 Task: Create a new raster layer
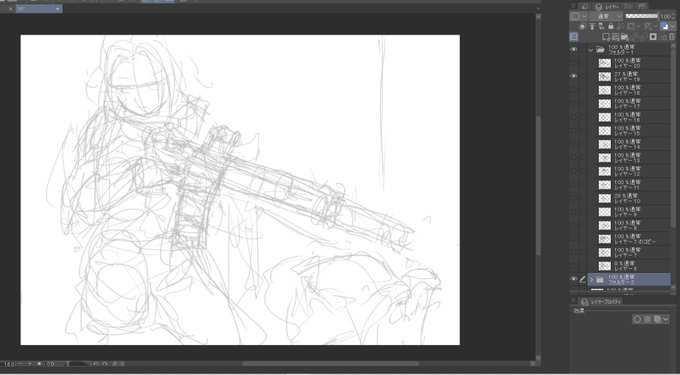pyautogui.click(x=606, y=37)
